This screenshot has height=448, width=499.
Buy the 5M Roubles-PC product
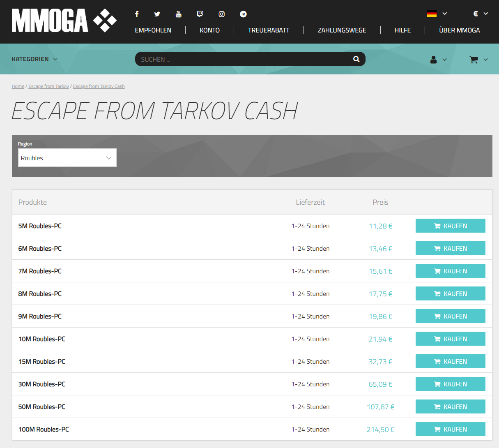(451, 226)
